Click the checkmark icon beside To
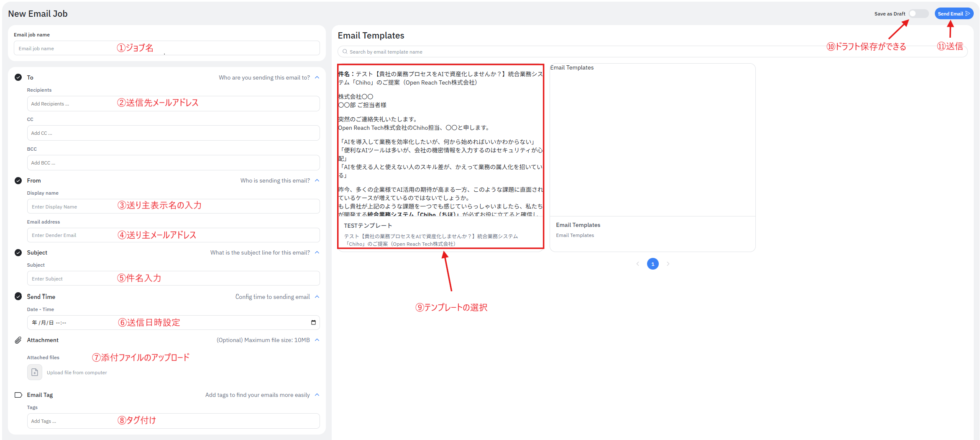980x440 pixels. tap(18, 77)
